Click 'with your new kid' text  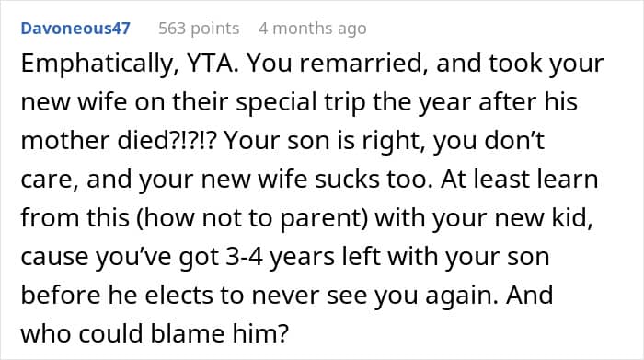[x=484, y=218]
